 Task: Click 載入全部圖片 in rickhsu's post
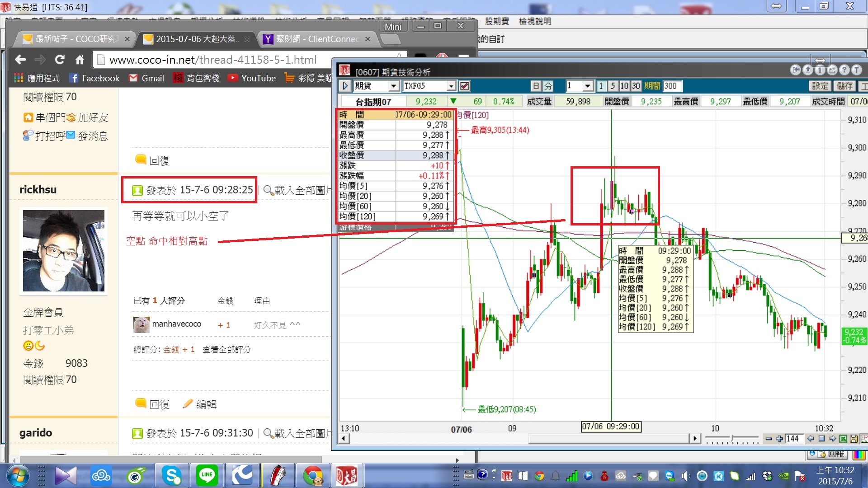(299, 190)
